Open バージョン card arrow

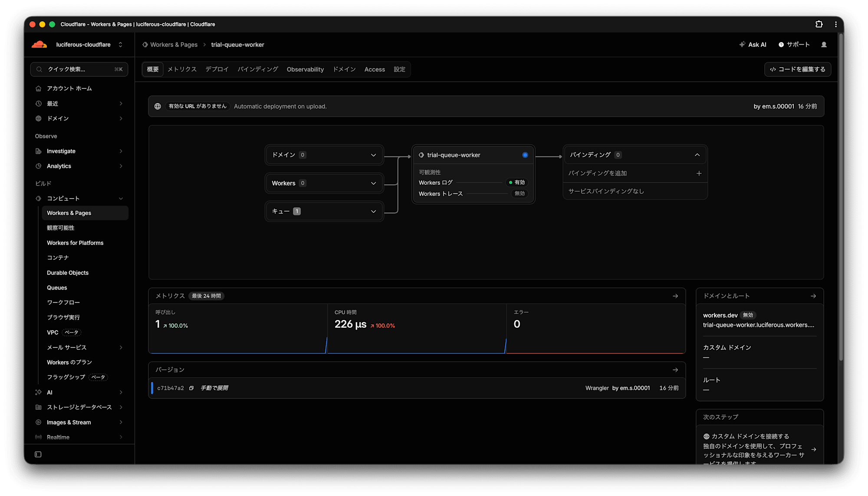(x=675, y=370)
